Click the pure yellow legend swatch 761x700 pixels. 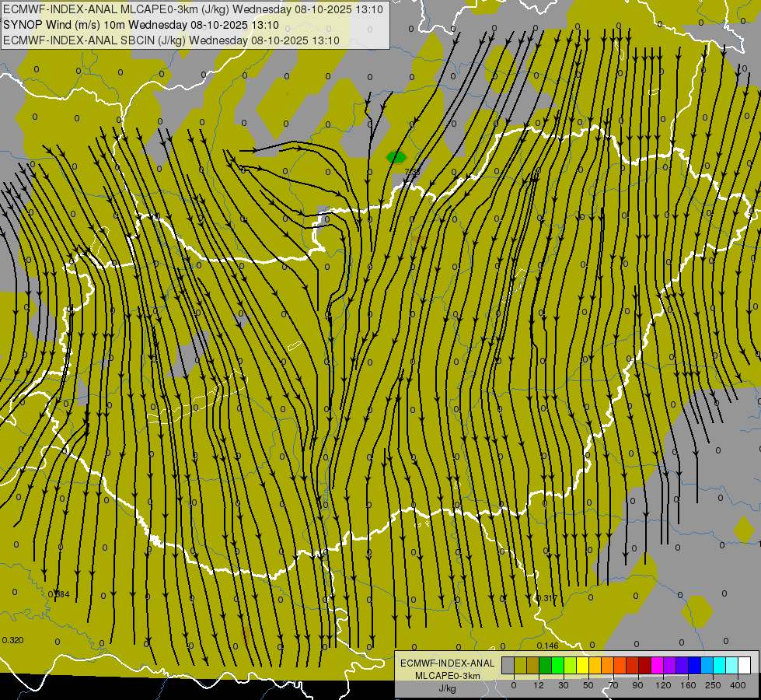[x=582, y=666]
